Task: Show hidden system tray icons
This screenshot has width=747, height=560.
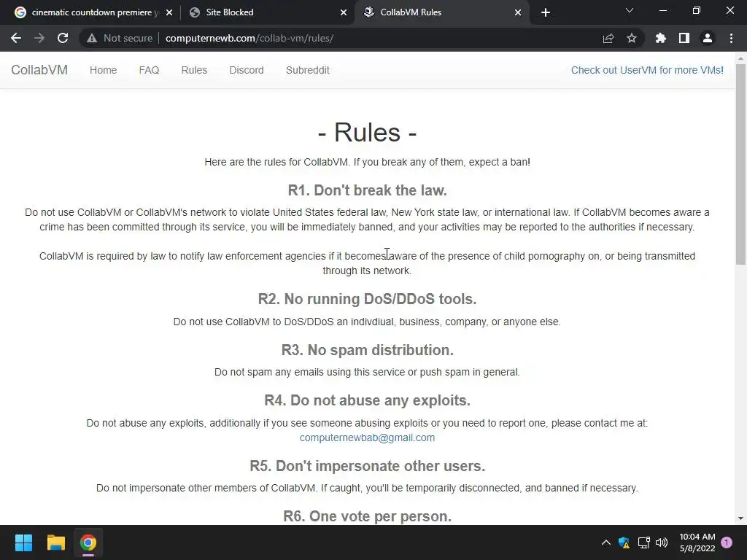Action: pos(606,542)
